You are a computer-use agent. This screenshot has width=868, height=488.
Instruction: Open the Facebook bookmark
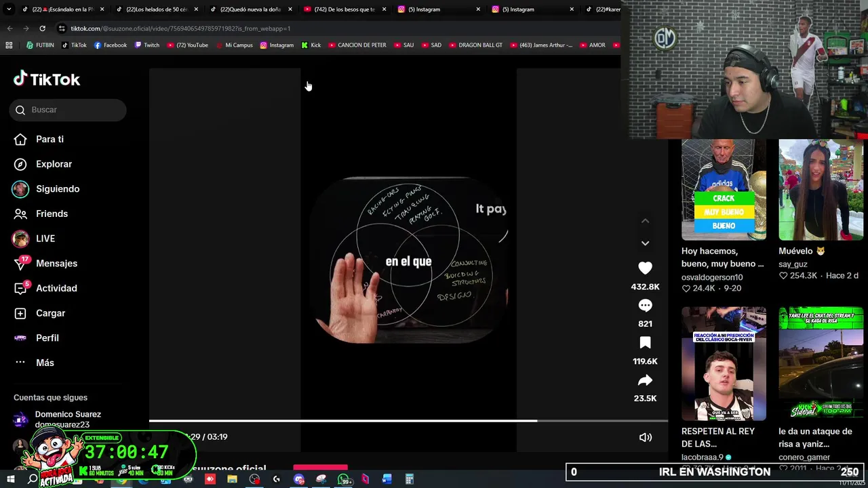[x=111, y=45]
